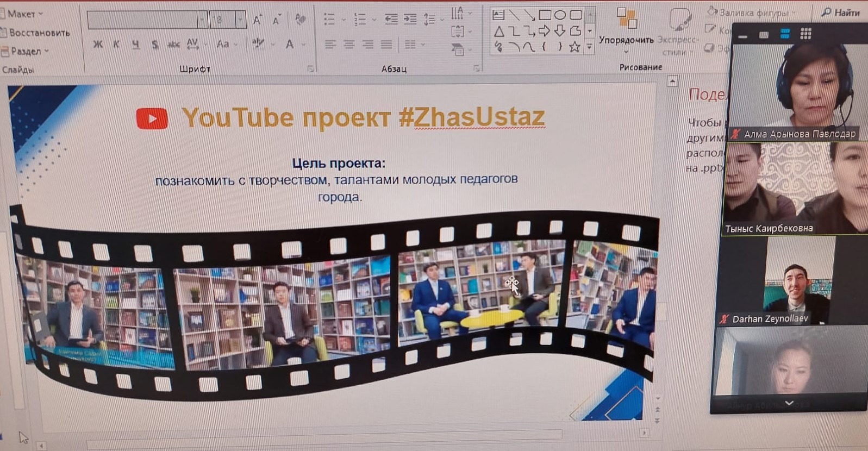The image size is (868, 451).
Task: Select Алма Арынова Павлодар video tile
Action: (x=799, y=92)
